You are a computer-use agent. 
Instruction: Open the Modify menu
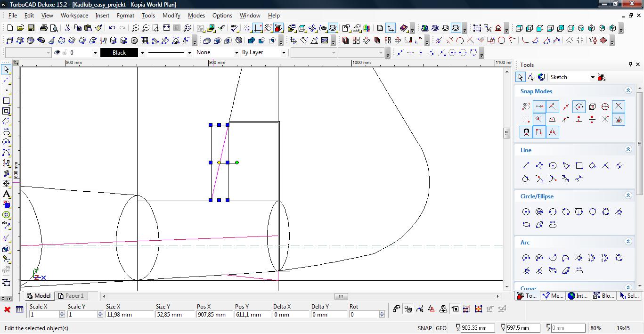(x=171, y=16)
